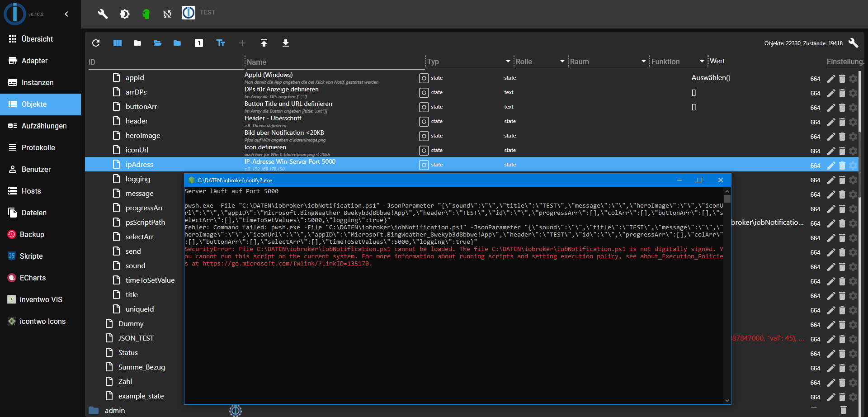This screenshot has width=868, height=417.
Task: Open gear settings for the iconUrl row
Action: [853, 151]
